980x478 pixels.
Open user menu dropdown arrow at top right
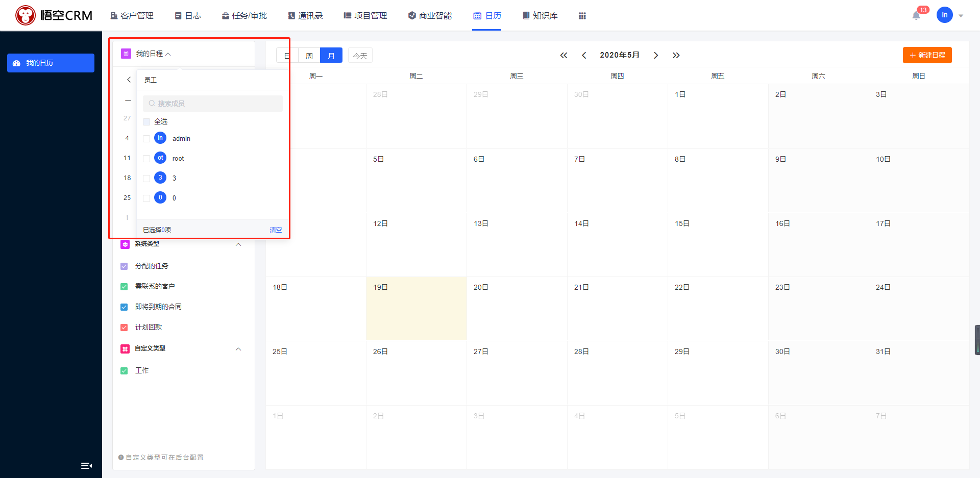[961, 16]
